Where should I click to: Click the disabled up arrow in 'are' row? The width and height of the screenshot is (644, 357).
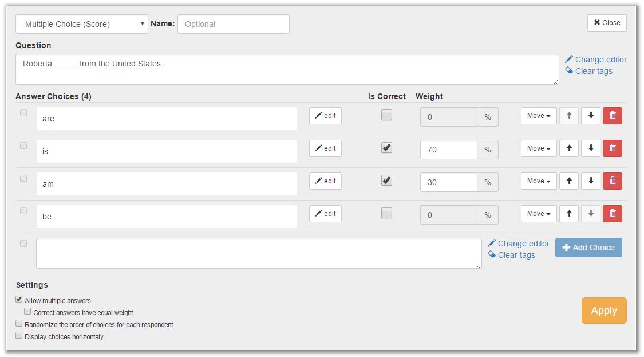(x=569, y=116)
